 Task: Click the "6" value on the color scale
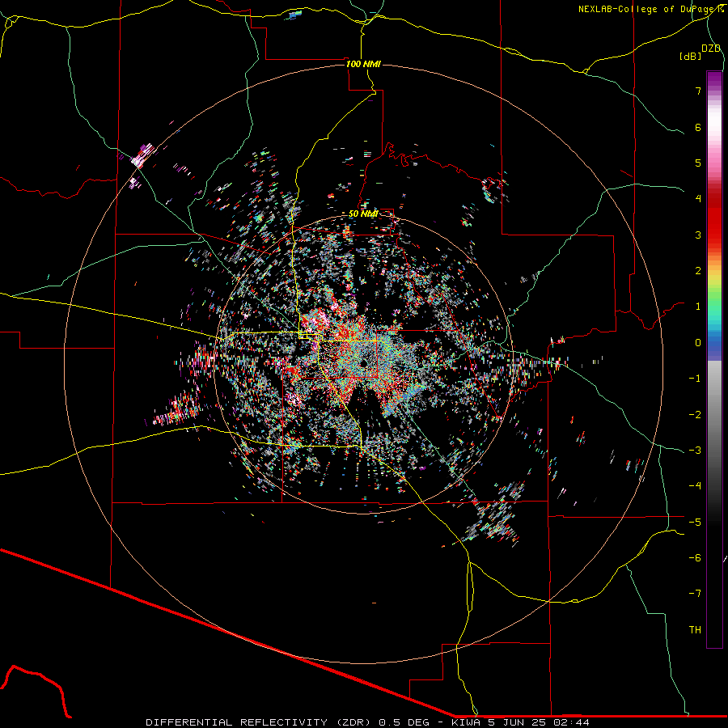pos(698,127)
